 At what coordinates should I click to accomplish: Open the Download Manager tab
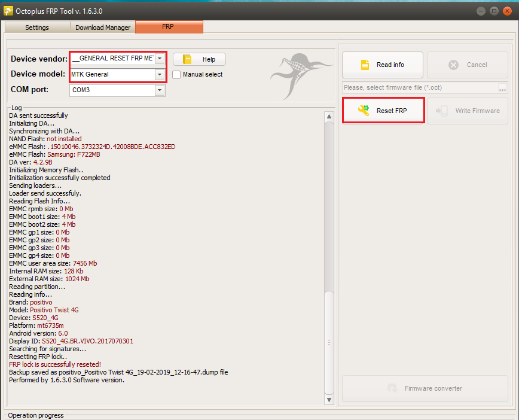[x=103, y=28]
